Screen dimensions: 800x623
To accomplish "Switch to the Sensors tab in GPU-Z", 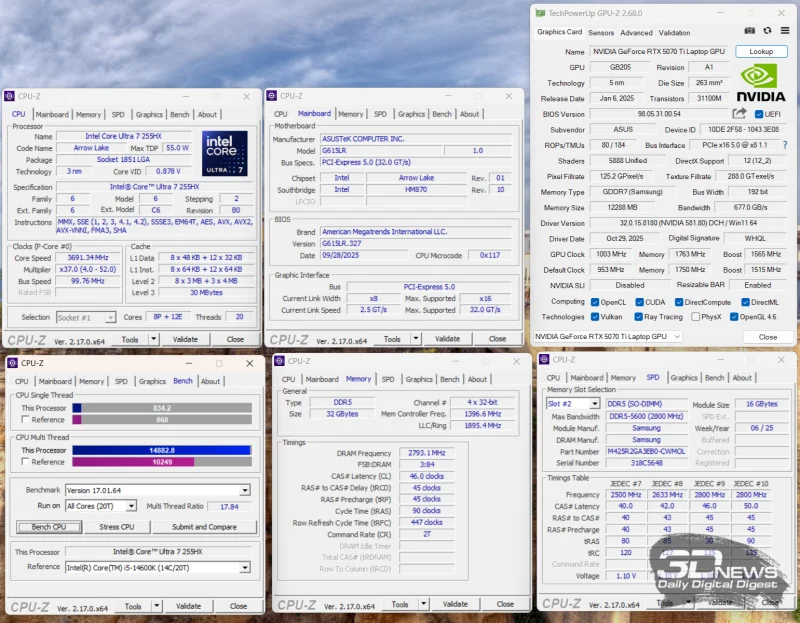I will point(601,32).
